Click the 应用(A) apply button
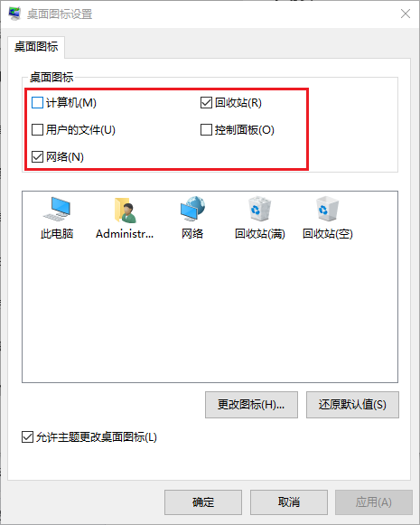The image size is (420, 525). pos(374,502)
